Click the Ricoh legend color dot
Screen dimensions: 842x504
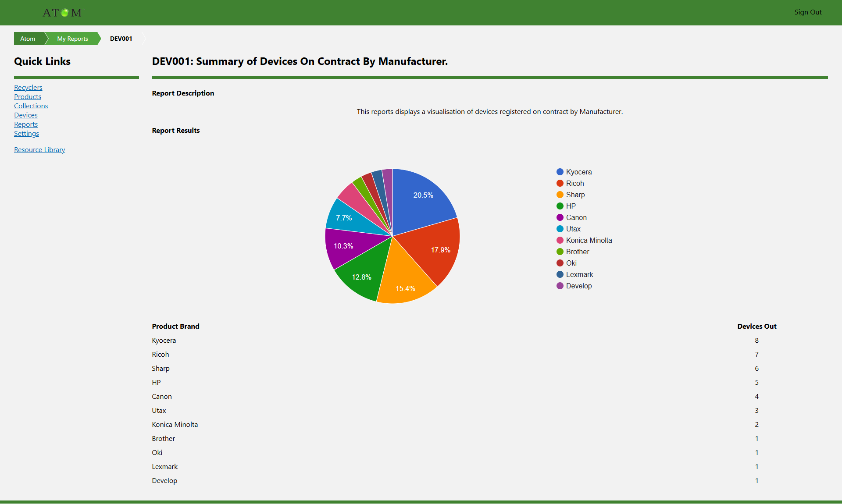coord(560,183)
